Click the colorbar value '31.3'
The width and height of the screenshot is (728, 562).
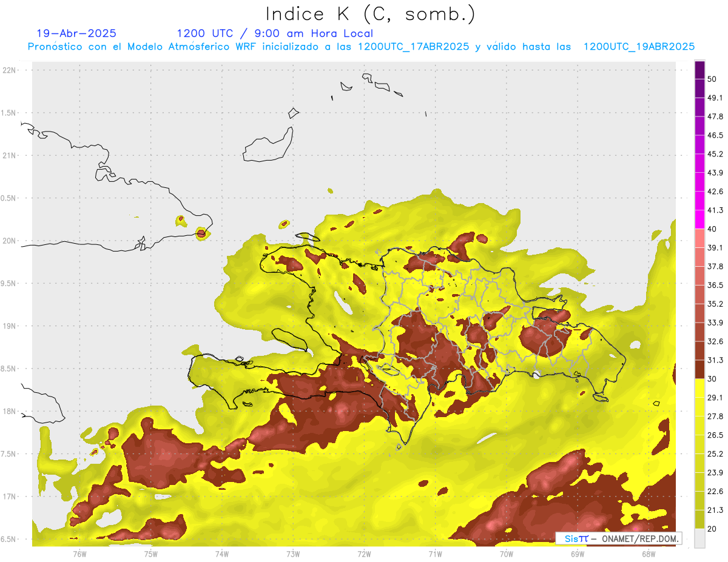[715, 360]
